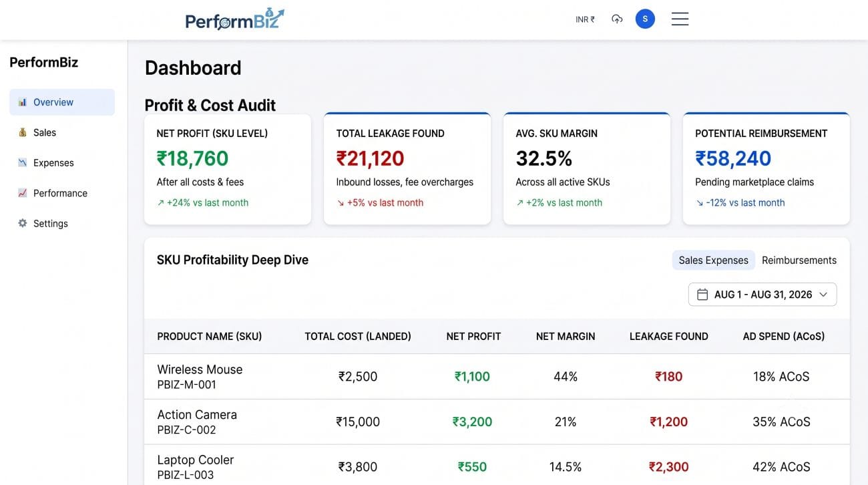Image resolution: width=868 pixels, height=485 pixels.
Task: Click the 14.5% net margin cell
Action: (566, 467)
